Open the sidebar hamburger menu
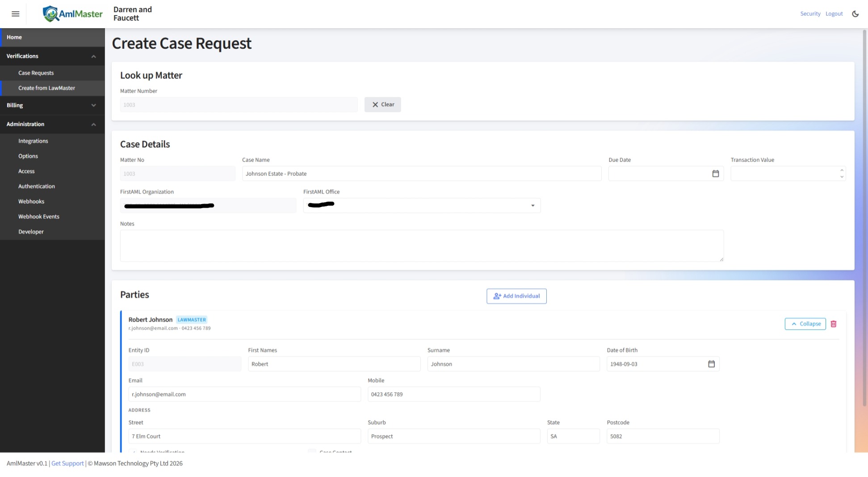Viewport: 868px width, 477px height. click(x=15, y=14)
